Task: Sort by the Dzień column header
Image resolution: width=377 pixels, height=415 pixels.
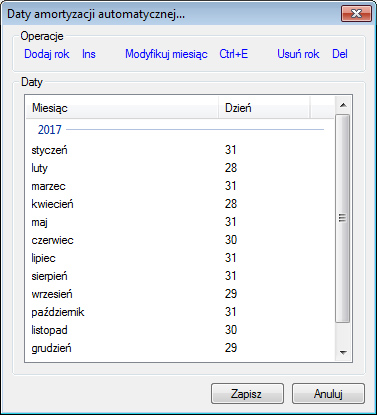Action: [x=264, y=108]
